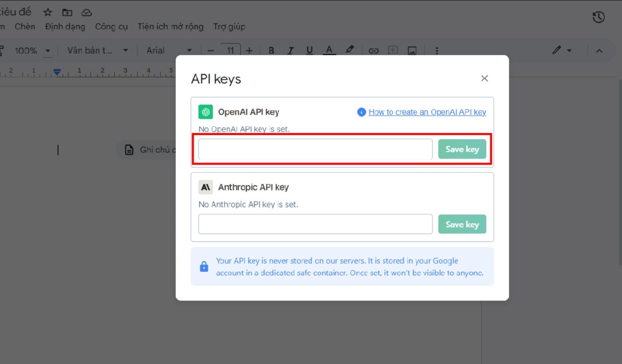Open the text color picker
The width and height of the screenshot is (622, 364).
click(329, 50)
